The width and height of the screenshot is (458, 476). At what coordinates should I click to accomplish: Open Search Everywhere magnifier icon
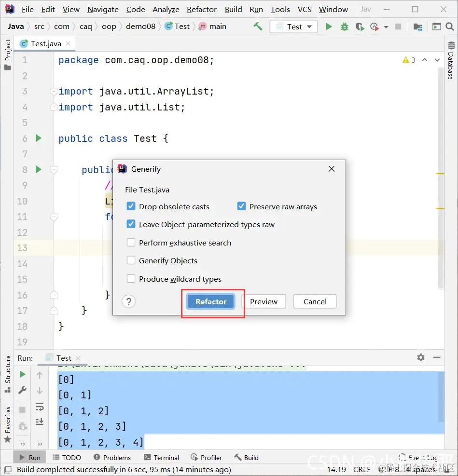tap(450, 27)
